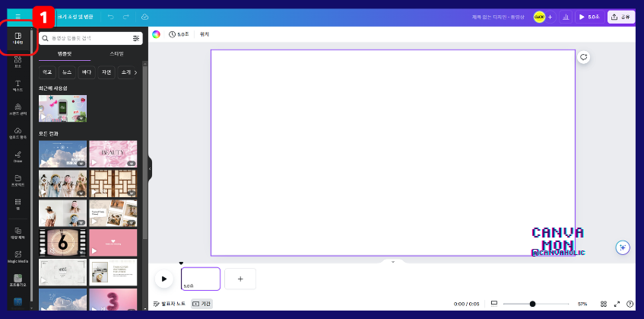644x319 pixels.
Task: Select the 바다 category chip
Action: click(87, 72)
